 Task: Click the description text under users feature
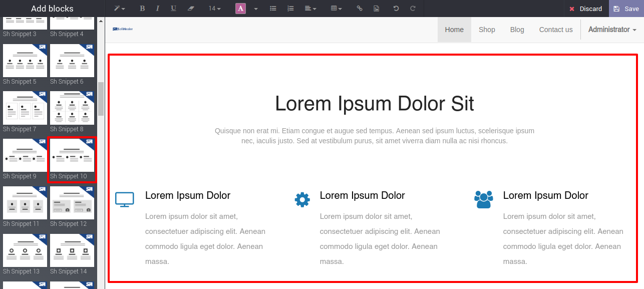tap(563, 239)
